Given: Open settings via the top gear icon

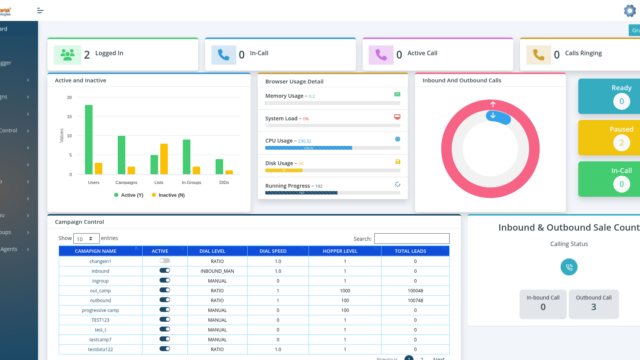Looking at the screenshot, I should coord(630,11).
